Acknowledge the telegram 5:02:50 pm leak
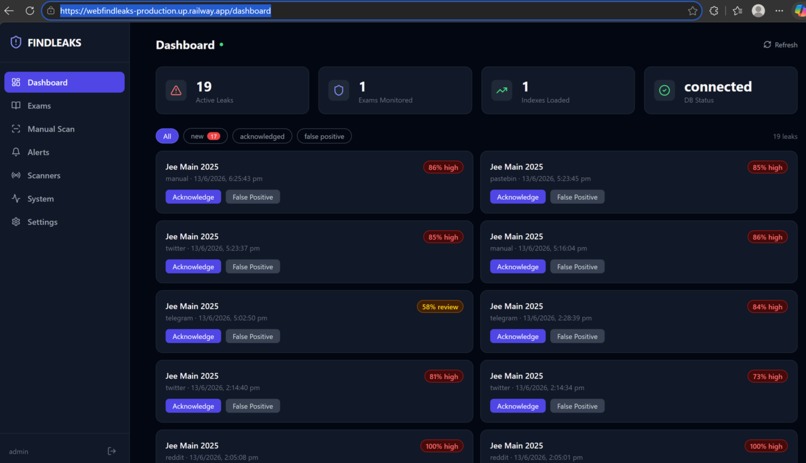 coord(193,336)
